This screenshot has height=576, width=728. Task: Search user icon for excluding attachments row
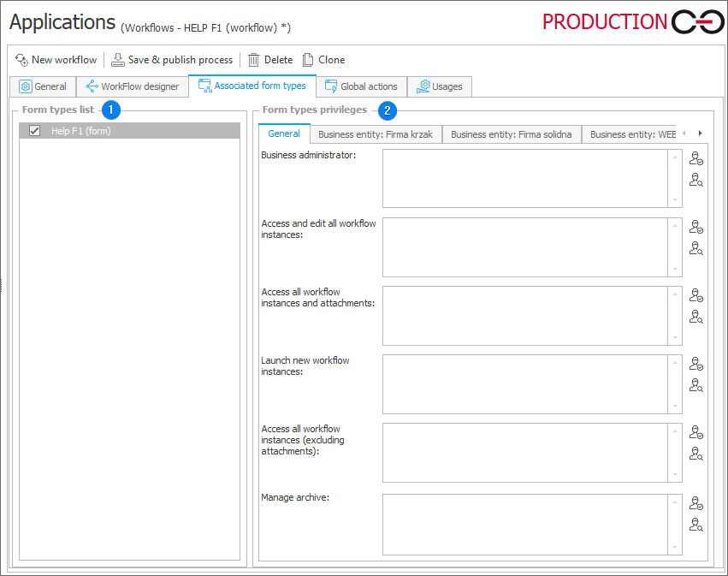tap(696, 454)
